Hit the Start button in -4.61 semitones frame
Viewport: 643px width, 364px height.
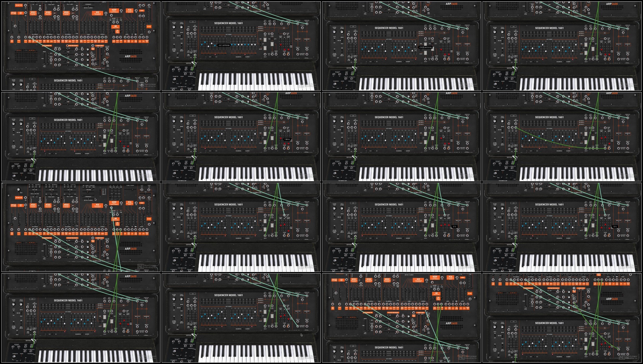pos(272,43)
